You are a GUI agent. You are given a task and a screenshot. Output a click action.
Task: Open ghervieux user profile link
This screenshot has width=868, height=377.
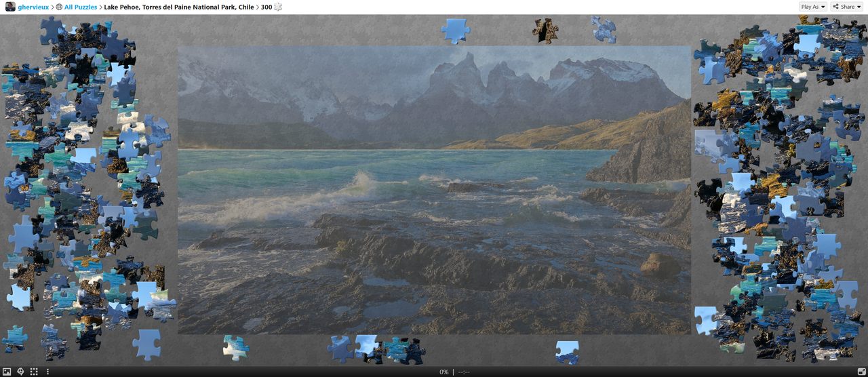[33, 7]
